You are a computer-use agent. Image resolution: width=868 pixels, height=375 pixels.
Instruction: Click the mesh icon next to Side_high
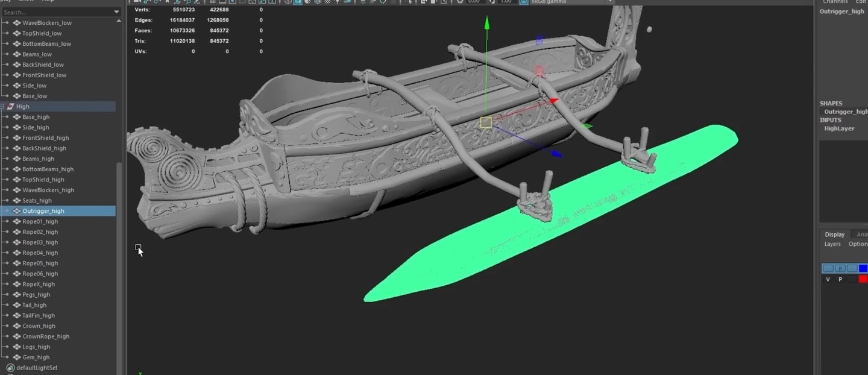(x=17, y=127)
